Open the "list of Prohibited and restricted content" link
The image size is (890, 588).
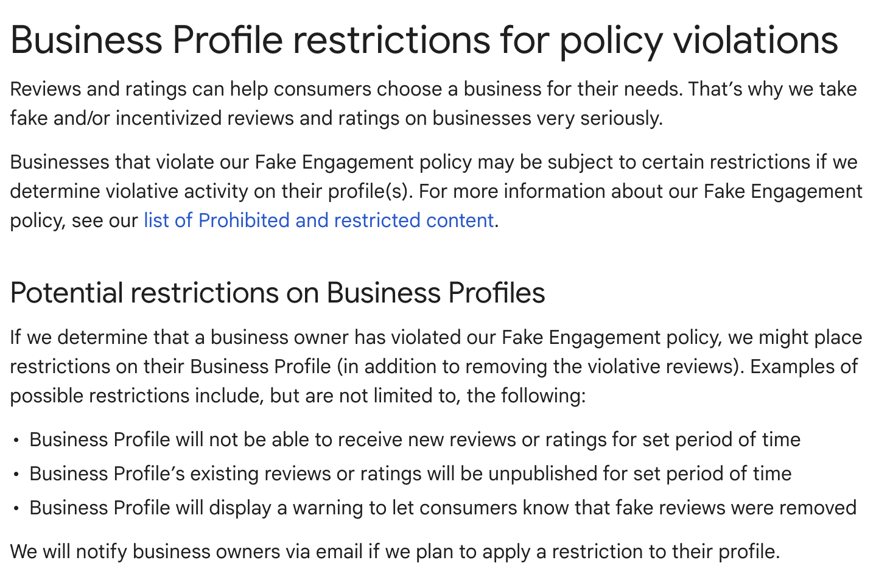[318, 220]
